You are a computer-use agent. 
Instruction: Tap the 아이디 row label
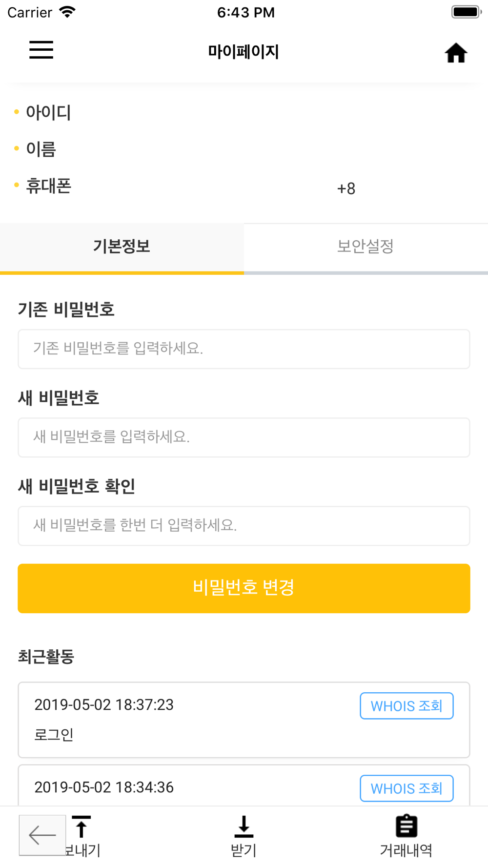[x=48, y=112]
